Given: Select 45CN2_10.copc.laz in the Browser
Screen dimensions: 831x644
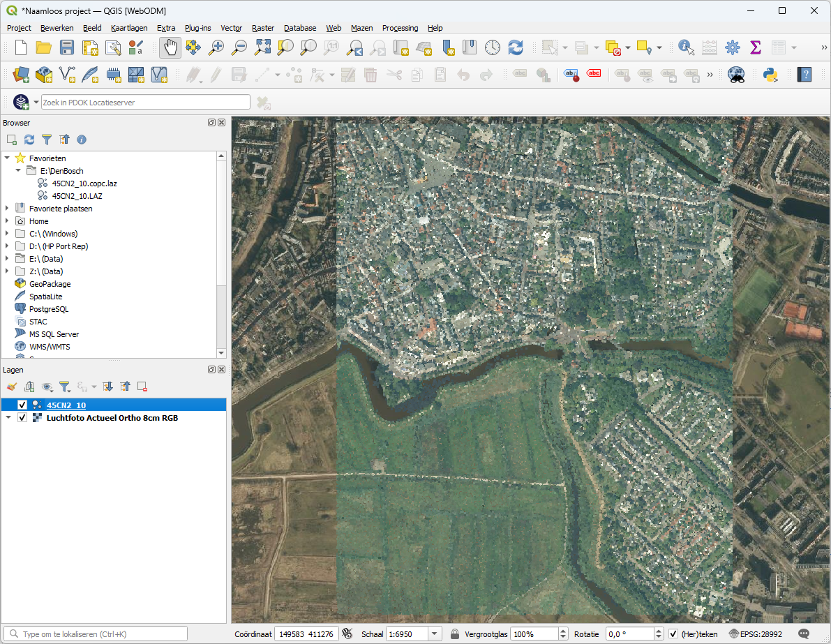Looking at the screenshot, I should 84,184.
